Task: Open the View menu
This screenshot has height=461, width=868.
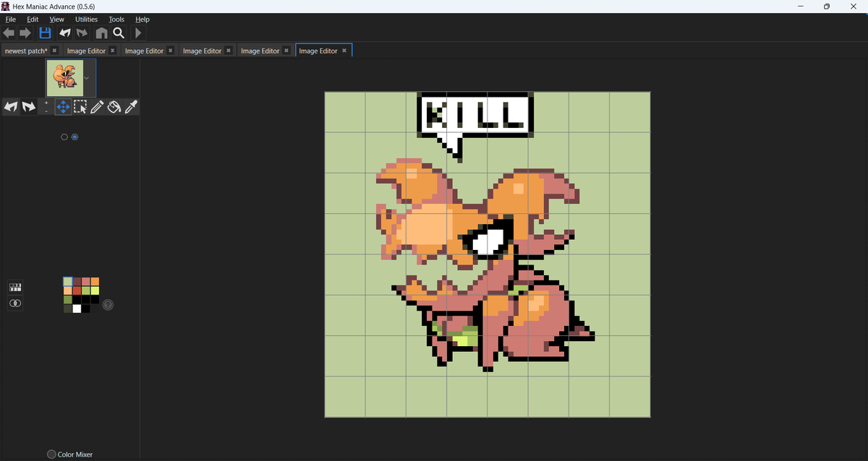Action: click(x=56, y=20)
